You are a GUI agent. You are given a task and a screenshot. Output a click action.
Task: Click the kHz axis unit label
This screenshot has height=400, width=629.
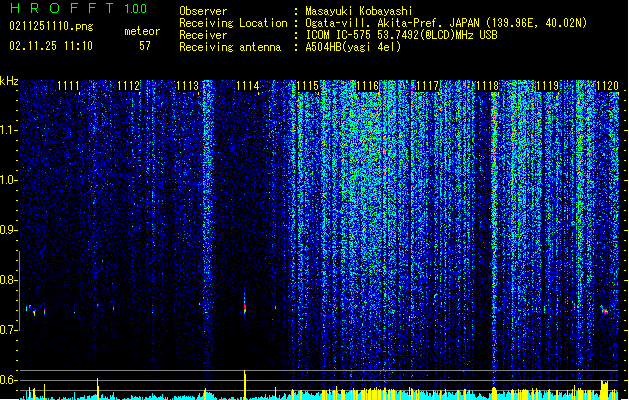coord(9,81)
